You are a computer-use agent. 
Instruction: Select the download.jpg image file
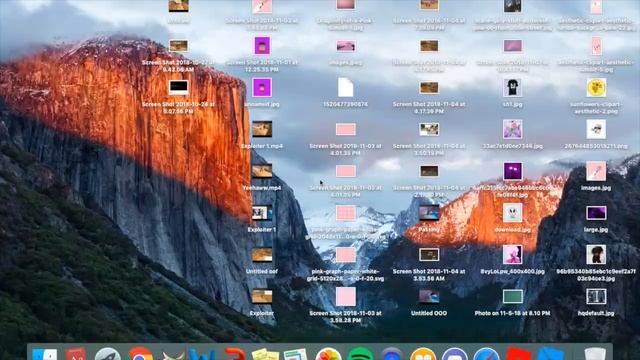(512, 213)
